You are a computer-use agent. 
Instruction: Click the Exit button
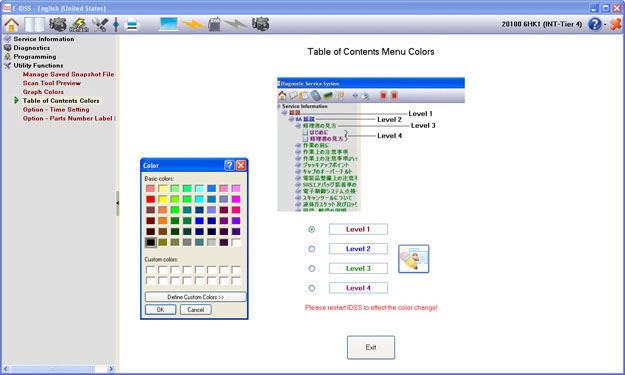tap(371, 348)
